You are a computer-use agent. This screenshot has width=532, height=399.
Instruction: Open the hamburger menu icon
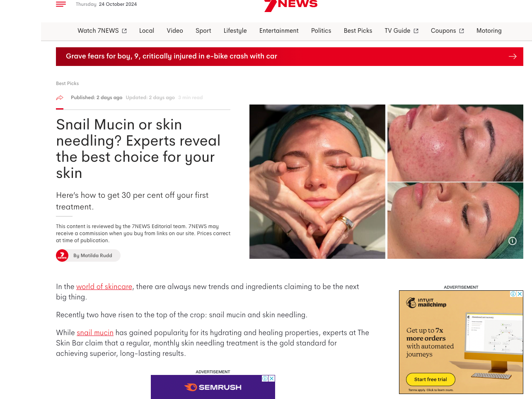61,4
